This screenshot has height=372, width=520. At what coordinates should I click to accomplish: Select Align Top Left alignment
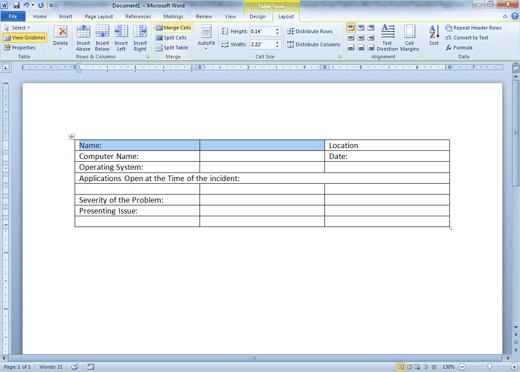pyautogui.click(x=351, y=28)
